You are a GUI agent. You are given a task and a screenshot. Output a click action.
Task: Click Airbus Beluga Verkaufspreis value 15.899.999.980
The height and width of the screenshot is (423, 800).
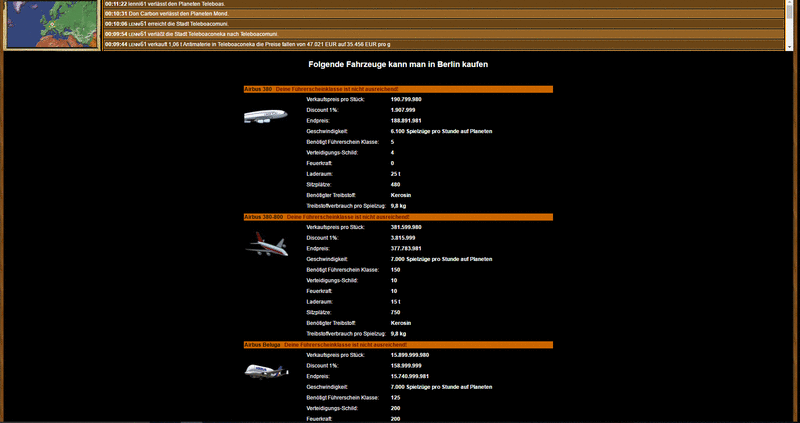coord(410,355)
